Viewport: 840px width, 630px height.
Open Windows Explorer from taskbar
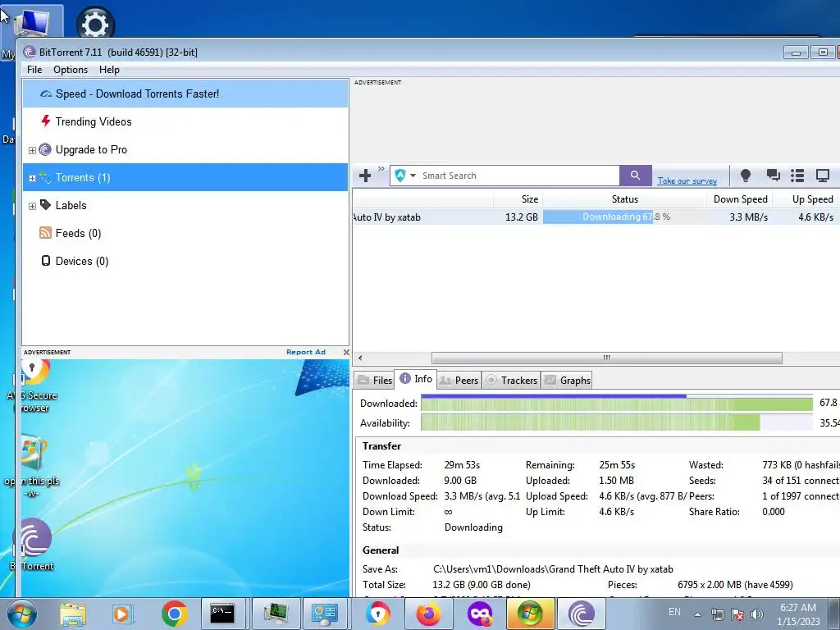73,614
